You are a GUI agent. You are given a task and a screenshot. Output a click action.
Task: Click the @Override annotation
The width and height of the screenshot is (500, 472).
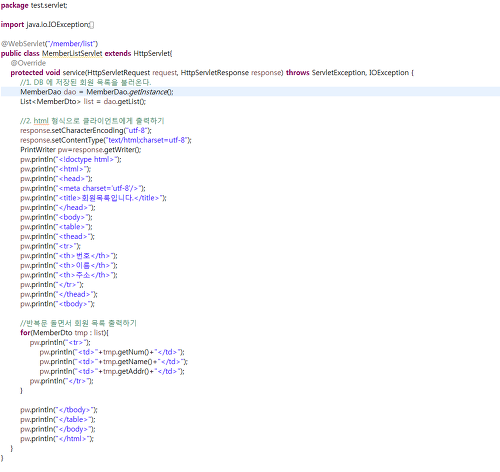(x=28, y=63)
